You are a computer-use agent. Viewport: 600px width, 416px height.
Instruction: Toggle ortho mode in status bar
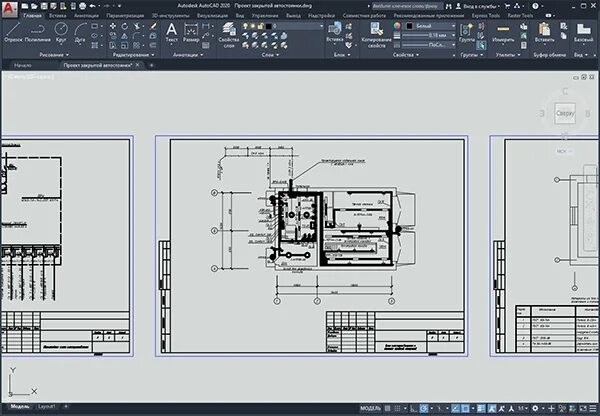pyautogui.click(x=413, y=408)
